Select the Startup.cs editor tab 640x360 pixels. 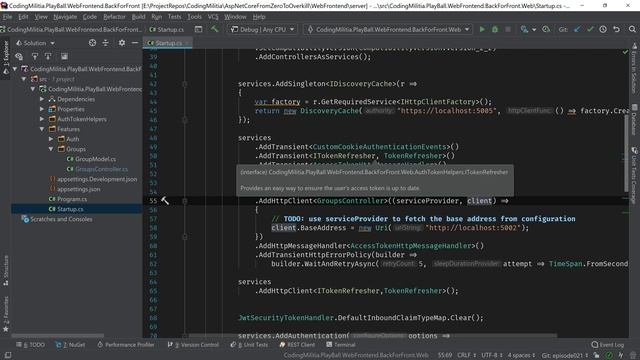click(x=167, y=43)
